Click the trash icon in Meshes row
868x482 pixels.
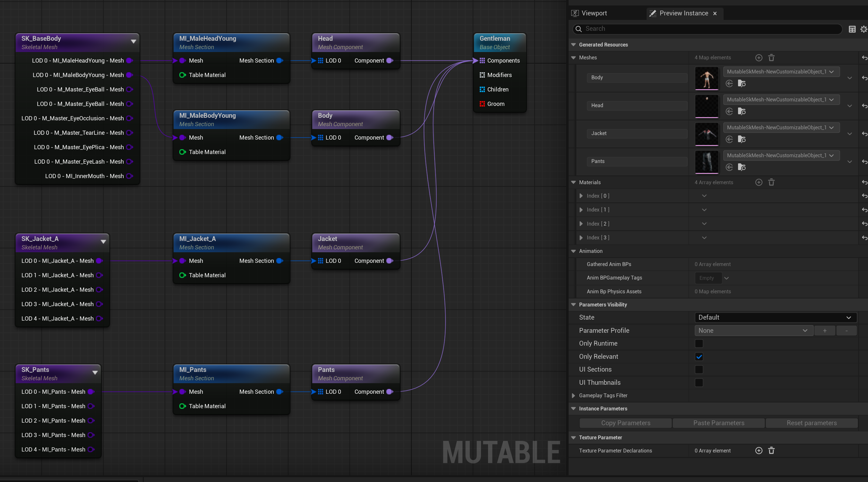pyautogui.click(x=771, y=58)
